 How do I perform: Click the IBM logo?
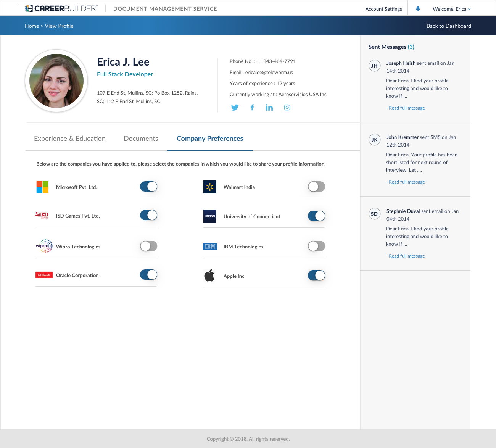(210, 247)
